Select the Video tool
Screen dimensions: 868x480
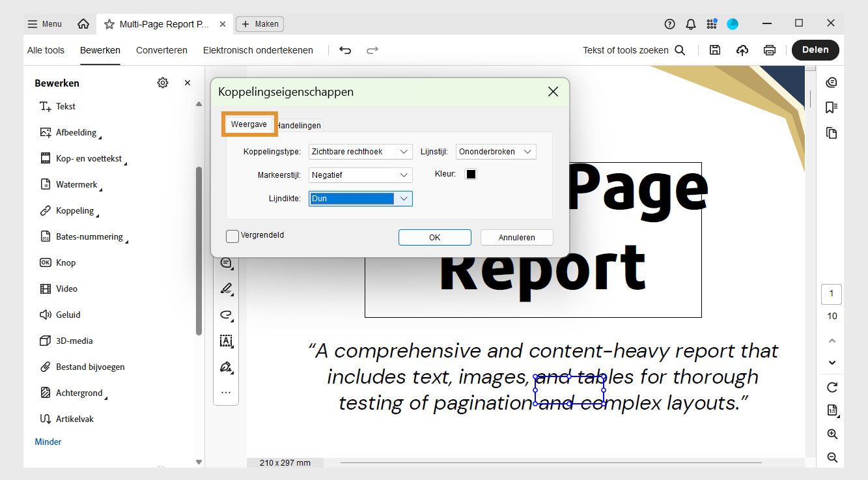click(x=59, y=289)
